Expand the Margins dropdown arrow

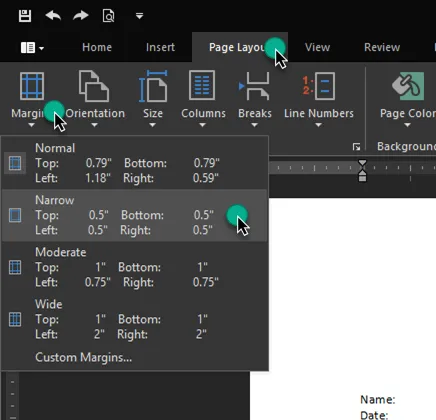point(31,125)
